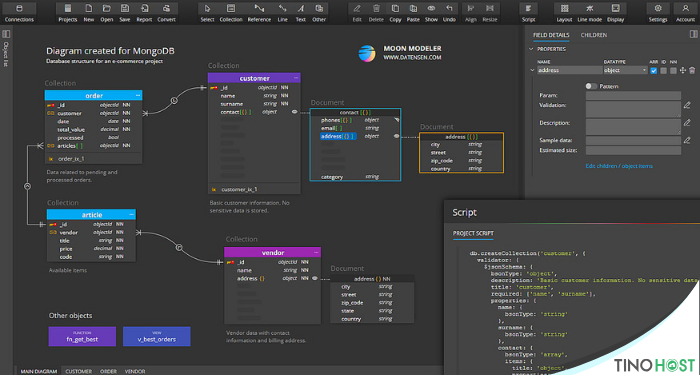
Task: Click the Convert toolbar icon
Action: coord(166,8)
